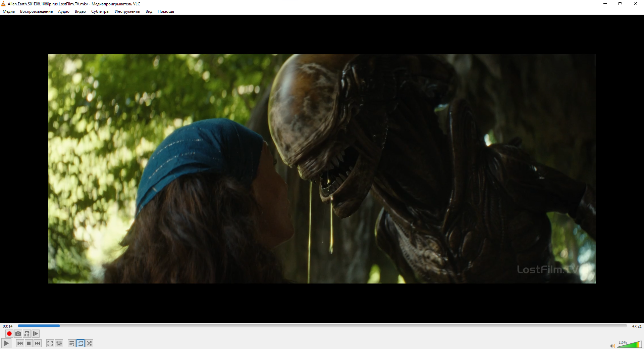Open the Медиа menu
Screen dimensions: 644x349
[9, 11]
